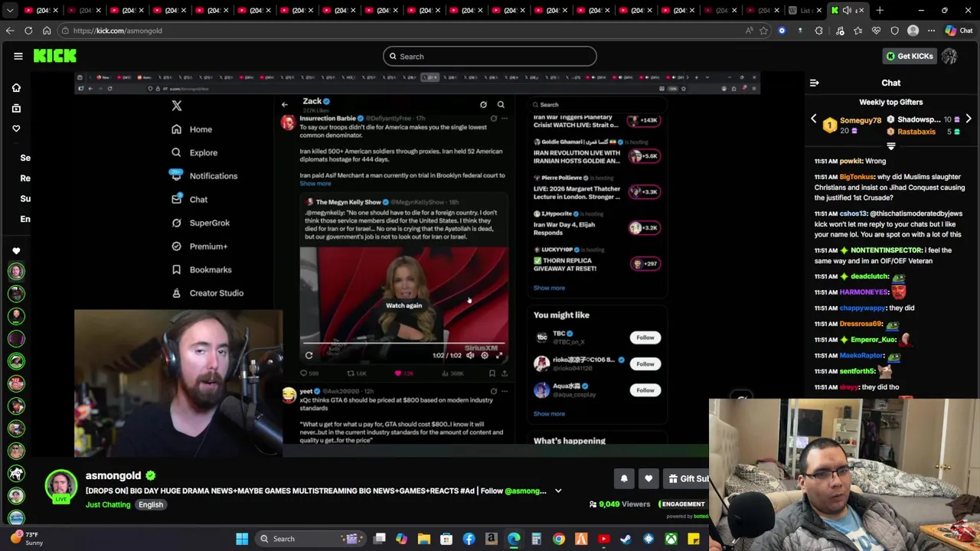980x551 pixels.
Task: Expand the weekly top gifters list
Action: click(890, 145)
